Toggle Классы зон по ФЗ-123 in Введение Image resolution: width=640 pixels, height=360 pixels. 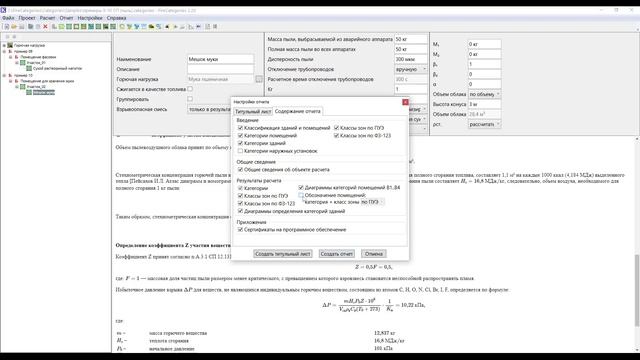click(x=336, y=136)
